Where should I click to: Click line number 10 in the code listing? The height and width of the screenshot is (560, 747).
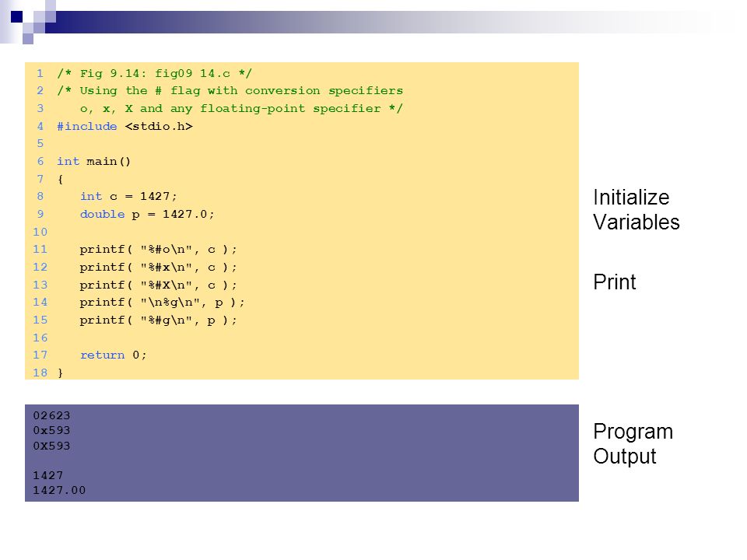(40, 232)
